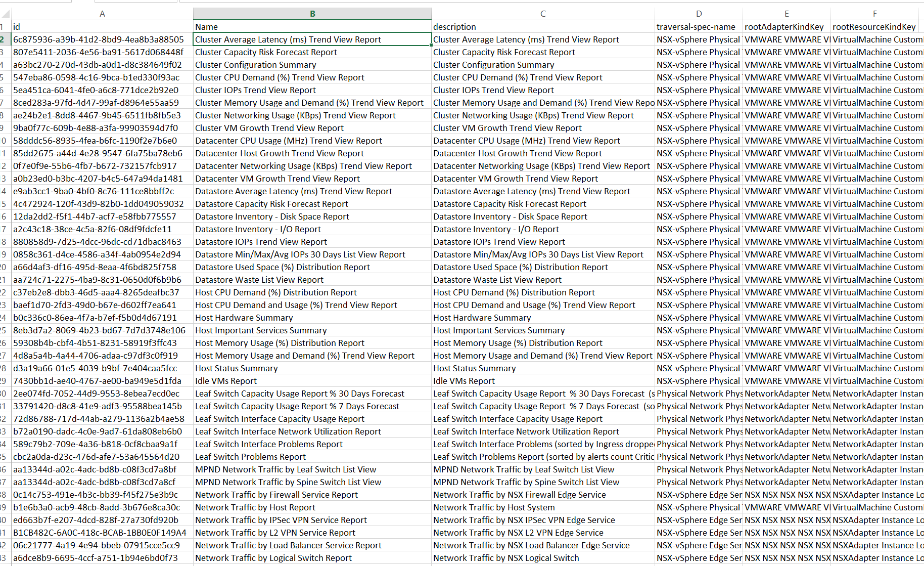Click the Select All corner triangle
Image resolution: width=924 pixels, height=566 pixels.
[6, 14]
